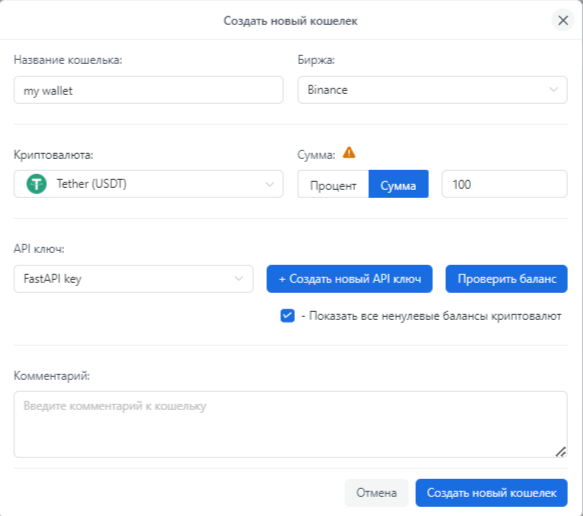Open the Биржа dropdown showing Binance
Screen dimensions: 583x516
point(432,90)
